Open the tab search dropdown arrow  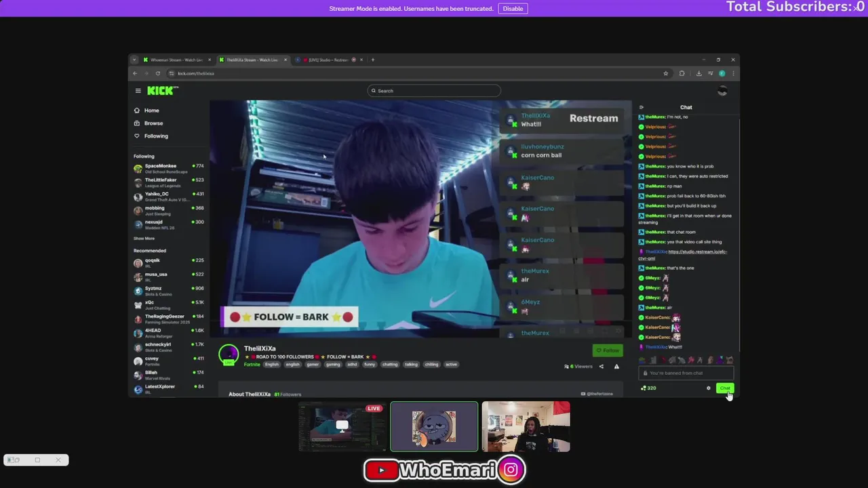(x=134, y=60)
